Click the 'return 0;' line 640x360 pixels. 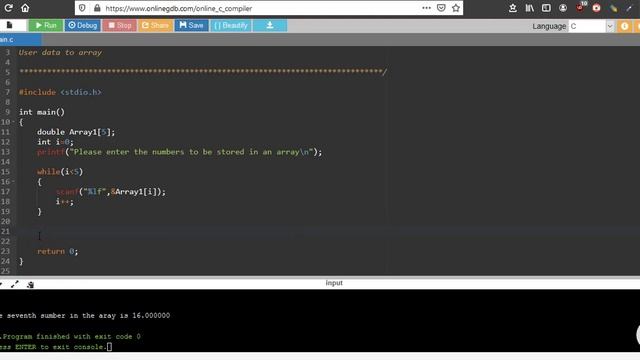pos(57,251)
